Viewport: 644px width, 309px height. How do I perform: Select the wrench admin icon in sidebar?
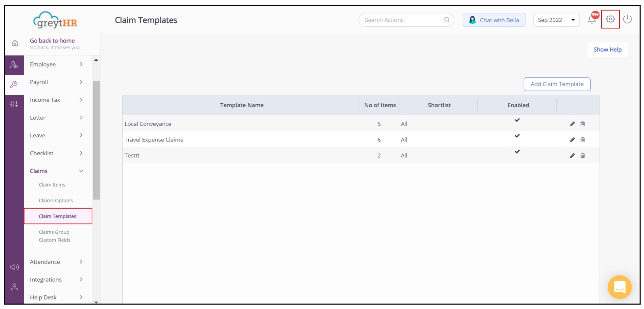click(14, 83)
